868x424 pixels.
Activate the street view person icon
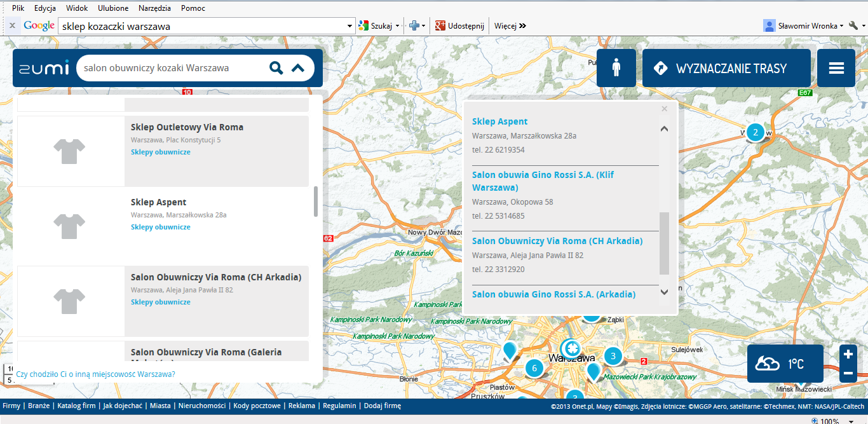click(x=616, y=68)
